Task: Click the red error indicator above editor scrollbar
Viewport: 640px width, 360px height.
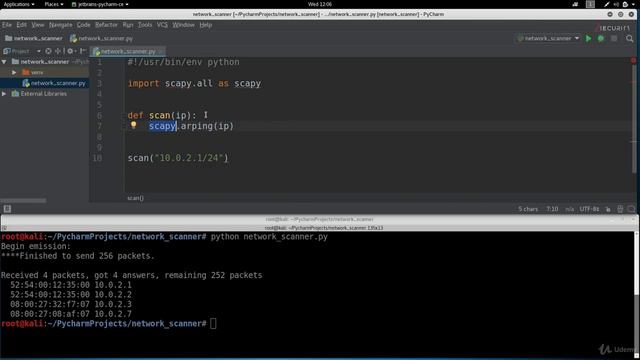Action: [x=633, y=60]
